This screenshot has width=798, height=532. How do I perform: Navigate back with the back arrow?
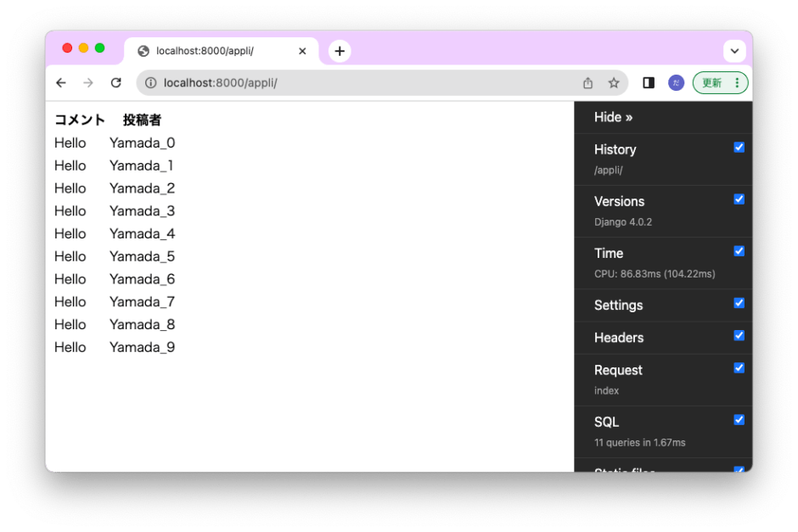point(60,82)
